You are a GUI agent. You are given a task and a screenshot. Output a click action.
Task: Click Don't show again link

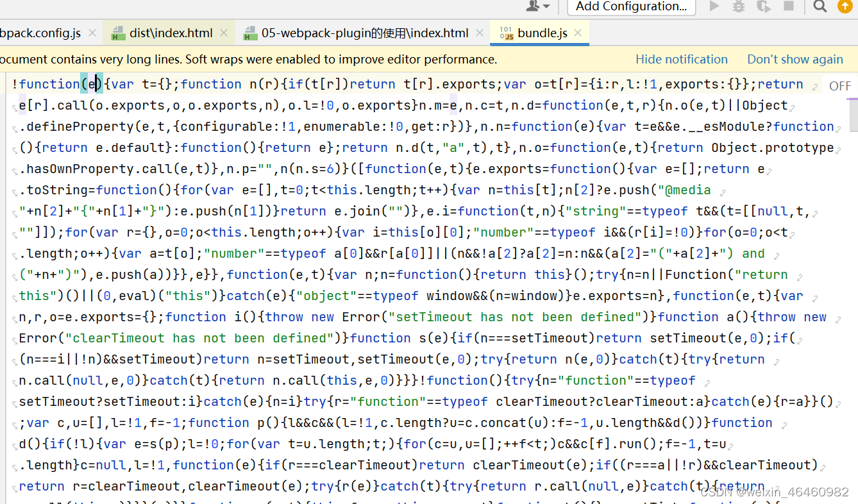coord(795,60)
